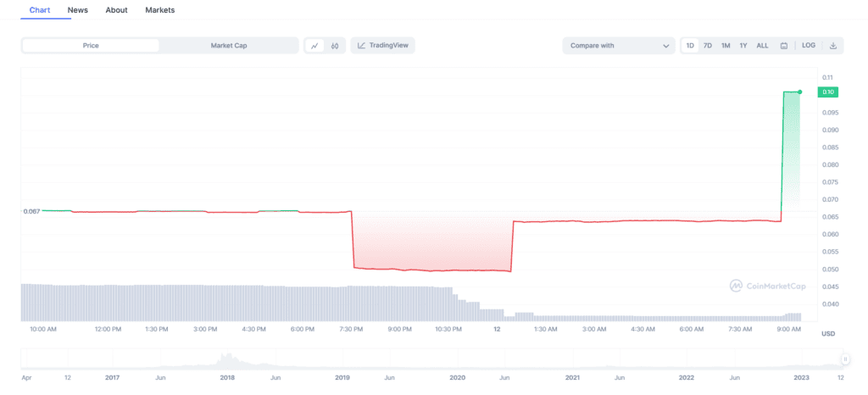Select the Price view toggle
Viewport: 868px width, 395px height.
pos(91,46)
